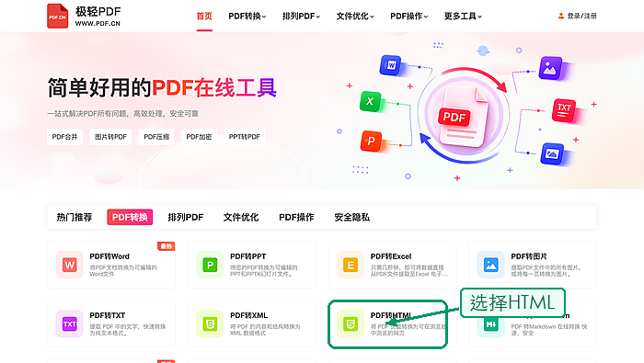
Task: Expand the 文件优化 dropdown in top navigation
Action: point(355,16)
